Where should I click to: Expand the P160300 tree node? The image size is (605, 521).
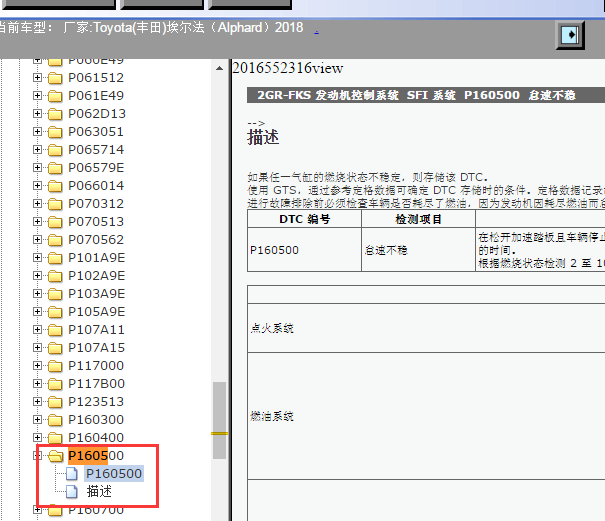point(37,420)
